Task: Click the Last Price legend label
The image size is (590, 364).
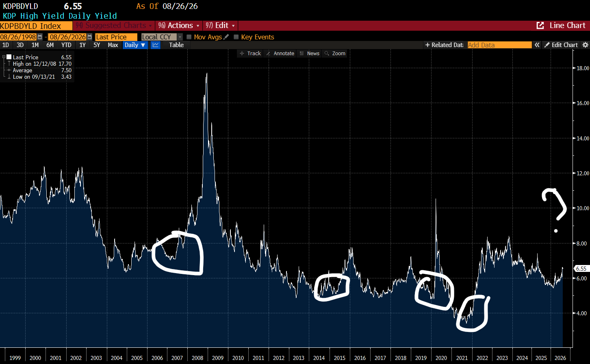Action: 26,57
